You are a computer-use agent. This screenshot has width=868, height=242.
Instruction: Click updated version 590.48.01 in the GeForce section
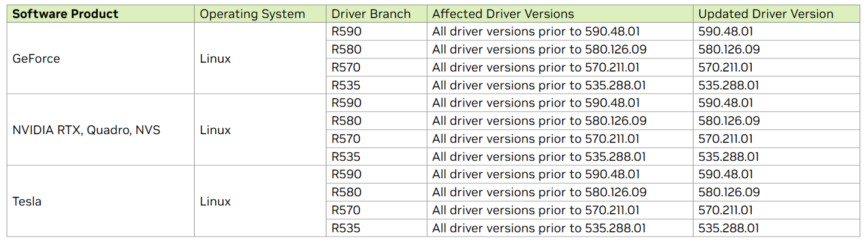pos(726,32)
